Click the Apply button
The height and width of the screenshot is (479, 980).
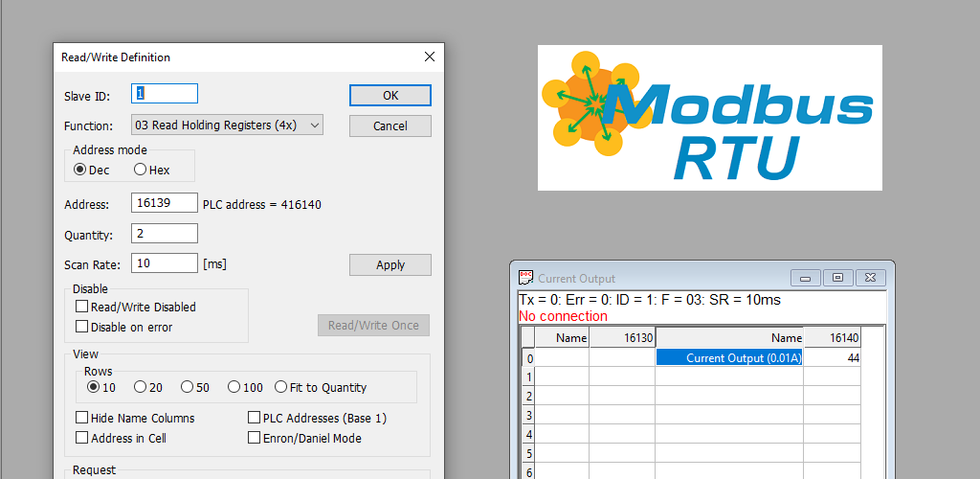390,264
